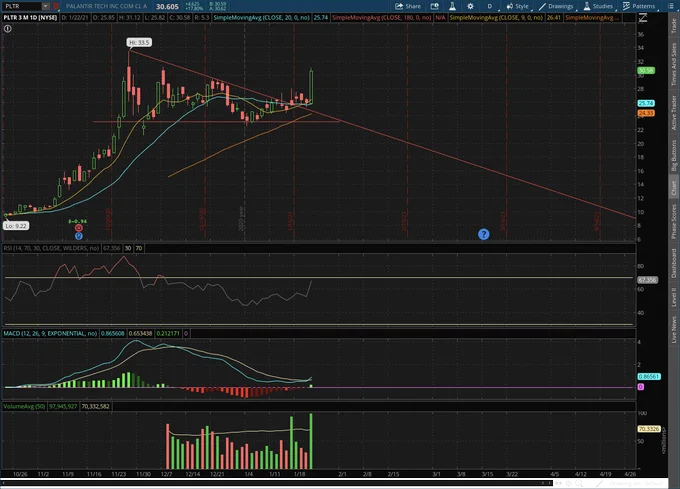Click the RSI overbought value 70
This screenshot has width=680, height=489.
coord(139,248)
